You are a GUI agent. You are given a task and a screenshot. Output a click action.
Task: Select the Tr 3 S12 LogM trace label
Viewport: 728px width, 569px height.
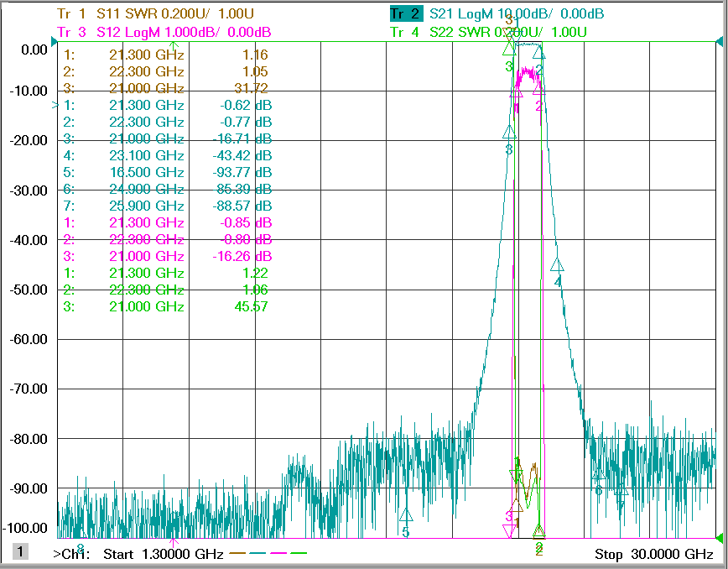coord(164,32)
